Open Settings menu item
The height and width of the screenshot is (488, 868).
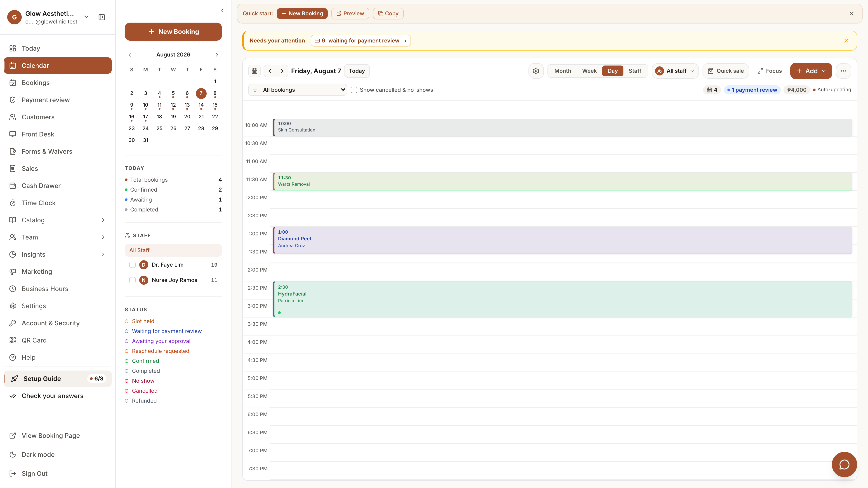pos(58,306)
